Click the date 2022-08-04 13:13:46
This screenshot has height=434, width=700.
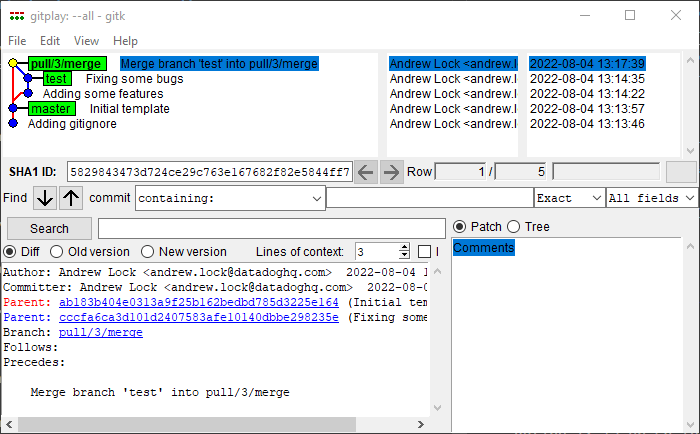(x=587, y=124)
